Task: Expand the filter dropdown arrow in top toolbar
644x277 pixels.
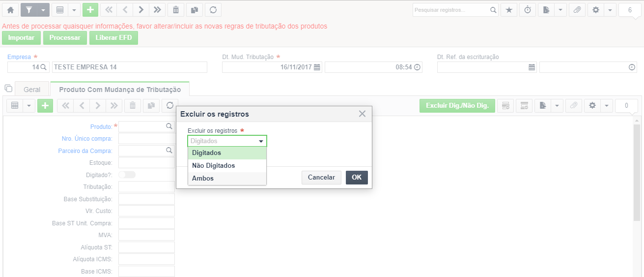Action: [43, 10]
